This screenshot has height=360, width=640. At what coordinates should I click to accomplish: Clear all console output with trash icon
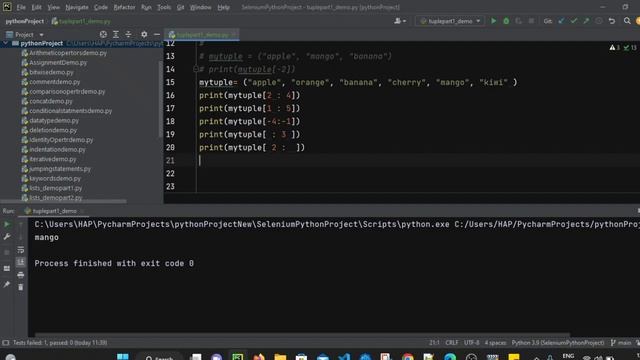tap(20, 287)
